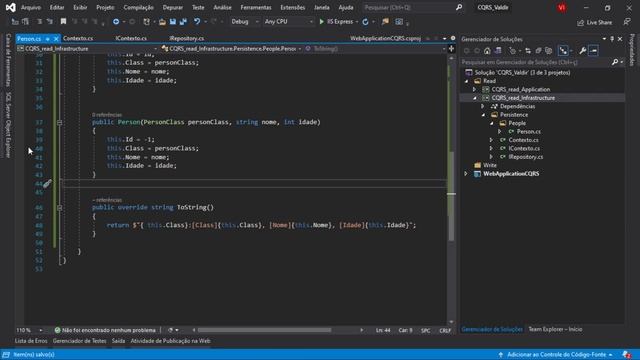Screen dimensions: 640x360
Task: Collapse the Person constructor code block
Action: pos(60,122)
